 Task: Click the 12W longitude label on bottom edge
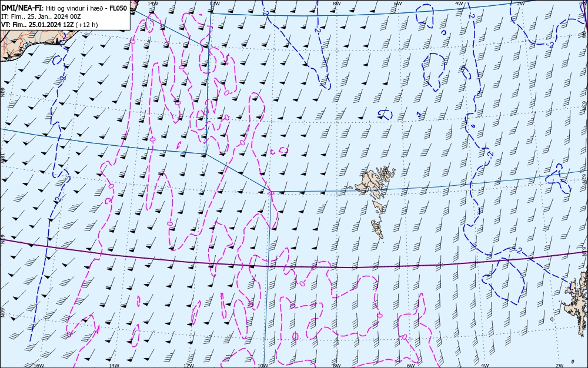(189, 366)
